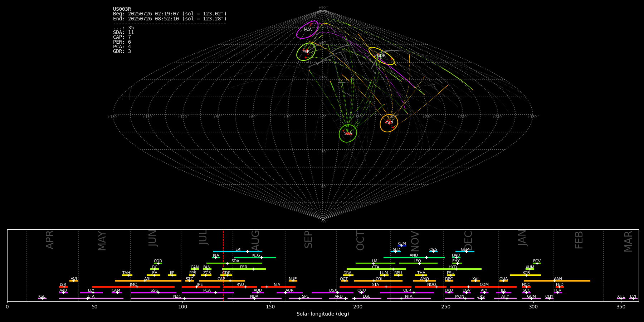The height and width of the screenshot is (322, 644).
Task: Click the KCG shower bar in the timeline
Action: click(255, 257)
